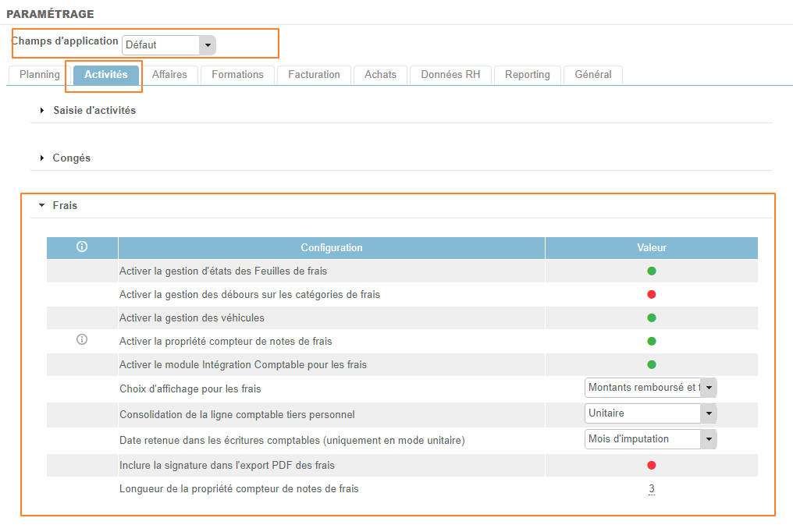Click the info icon in table header
Image resolution: width=793 pixels, height=532 pixels.
[82, 247]
